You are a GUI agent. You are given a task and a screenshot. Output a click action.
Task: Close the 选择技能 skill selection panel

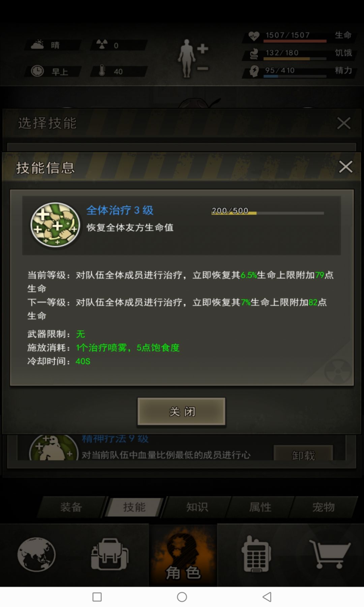pyautogui.click(x=344, y=123)
